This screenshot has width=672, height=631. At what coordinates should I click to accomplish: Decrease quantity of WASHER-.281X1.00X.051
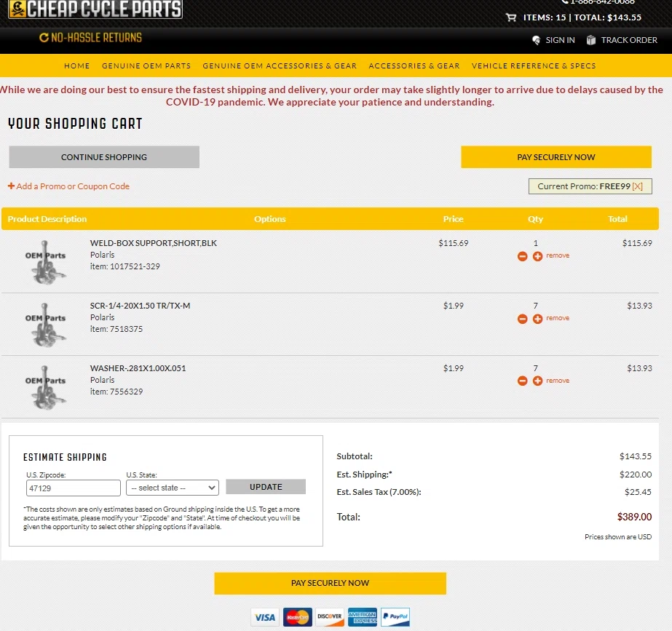[523, 381]
